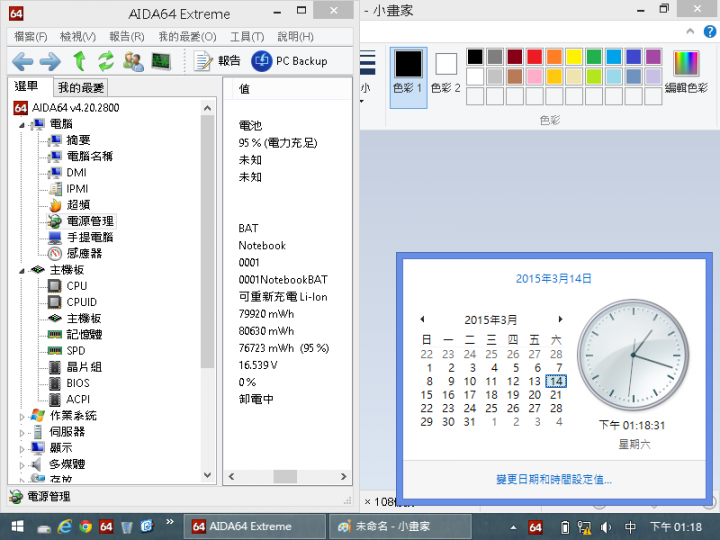Select the CPUID tree item
Screen dimensions: 720x540
pos(82,302)
